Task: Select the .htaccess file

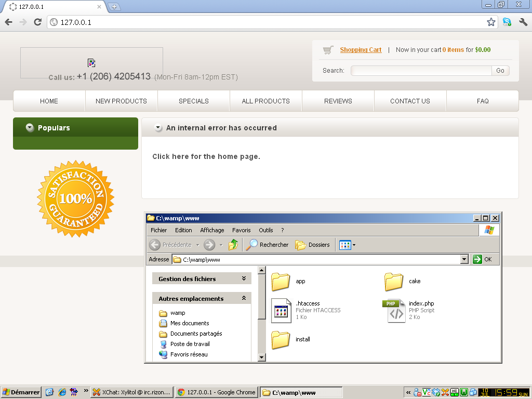Action: pyautogui.click(x=305, y=310)
